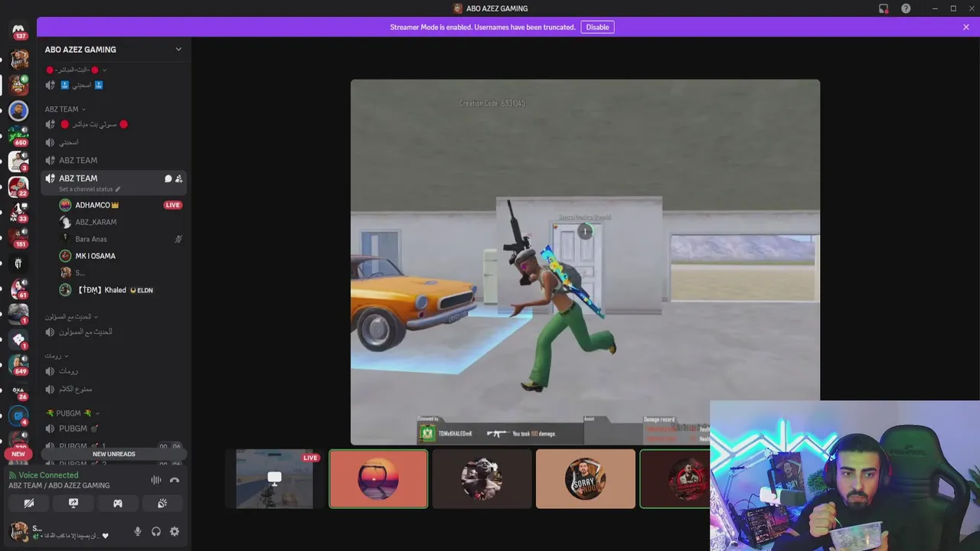
Task: Select sunset avatar participant tile
Action: coord(378,479)
